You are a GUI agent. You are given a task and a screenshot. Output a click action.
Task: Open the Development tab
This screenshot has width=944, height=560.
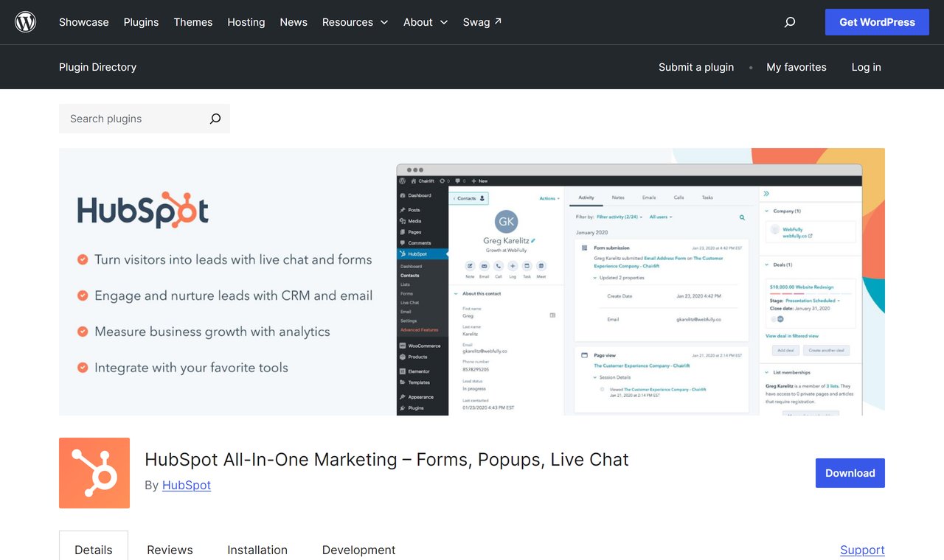click(x=358, y=550)
